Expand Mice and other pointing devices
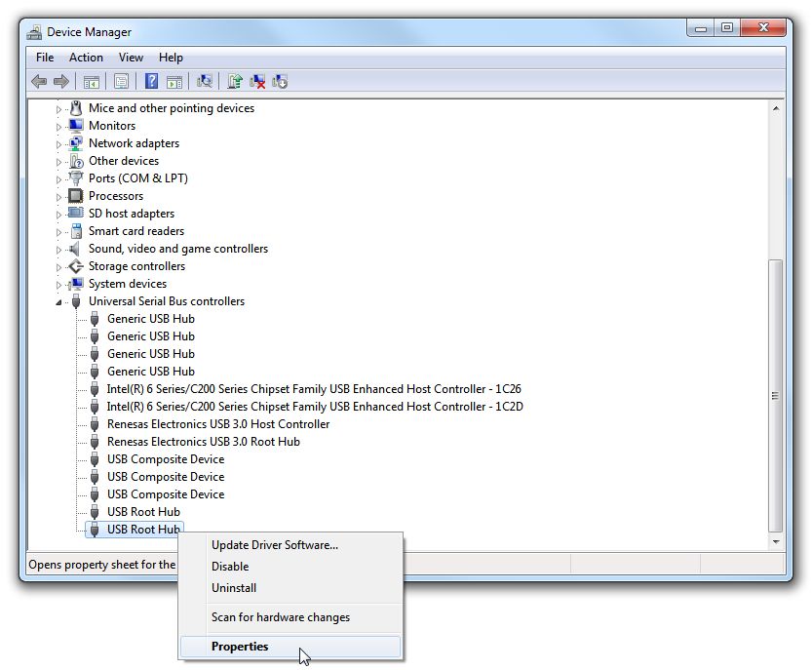 pyautogui.click(x=58, y=109)
